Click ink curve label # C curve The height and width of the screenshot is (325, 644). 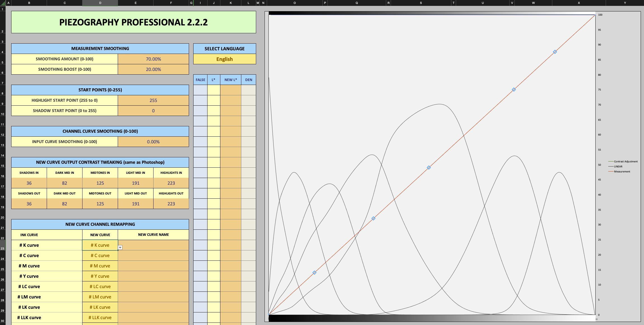coord(29,255)
